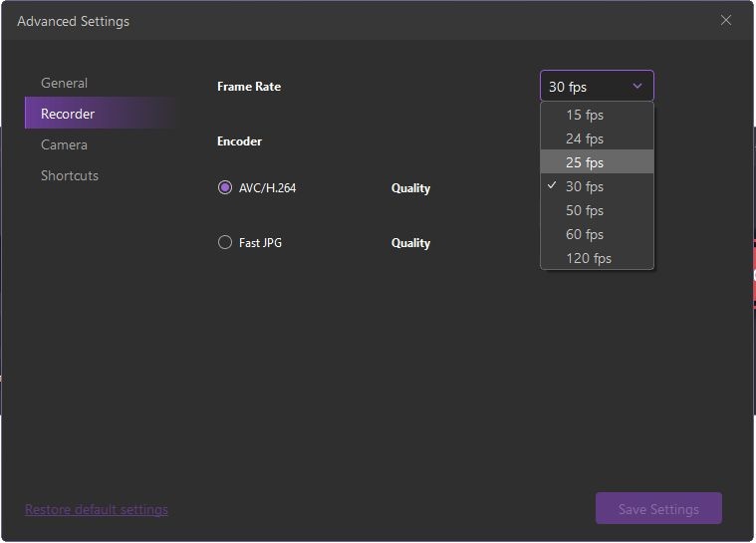Viewport: 756px width, 543px height.
Task: Set frame rate to 50 fps
Action: [x=585, y=210]
